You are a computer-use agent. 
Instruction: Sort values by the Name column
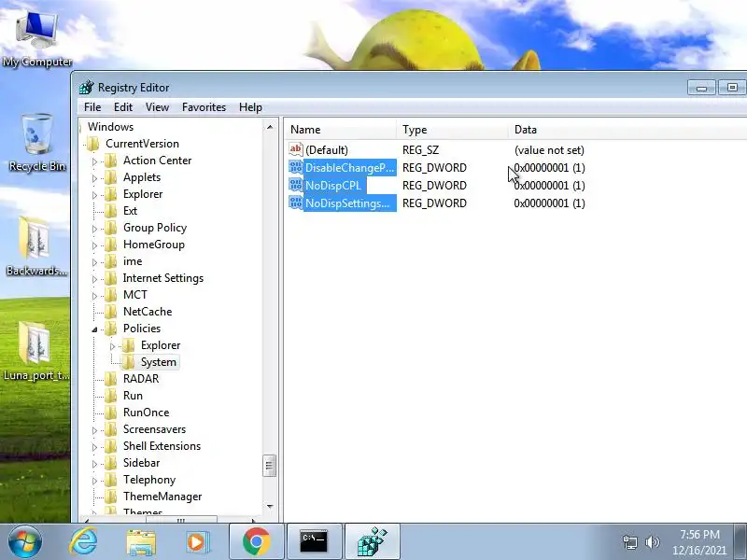click(340, 130)
